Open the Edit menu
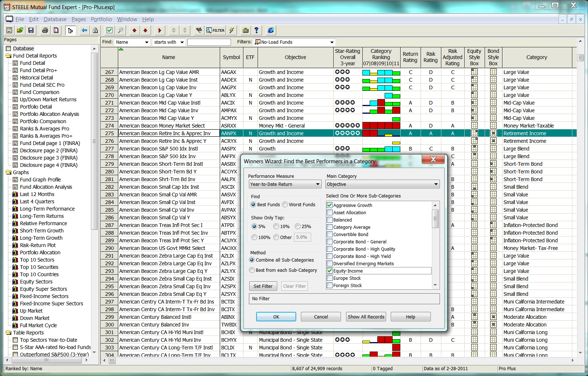Screen dimensions: 588x376 tap(34, 19)
